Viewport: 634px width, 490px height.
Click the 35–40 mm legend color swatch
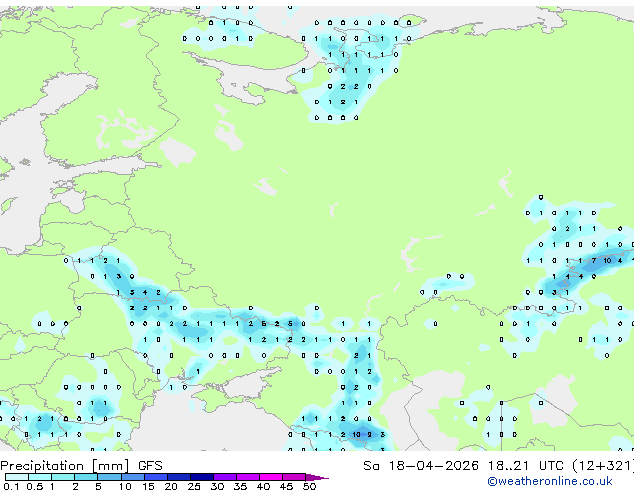248,477
